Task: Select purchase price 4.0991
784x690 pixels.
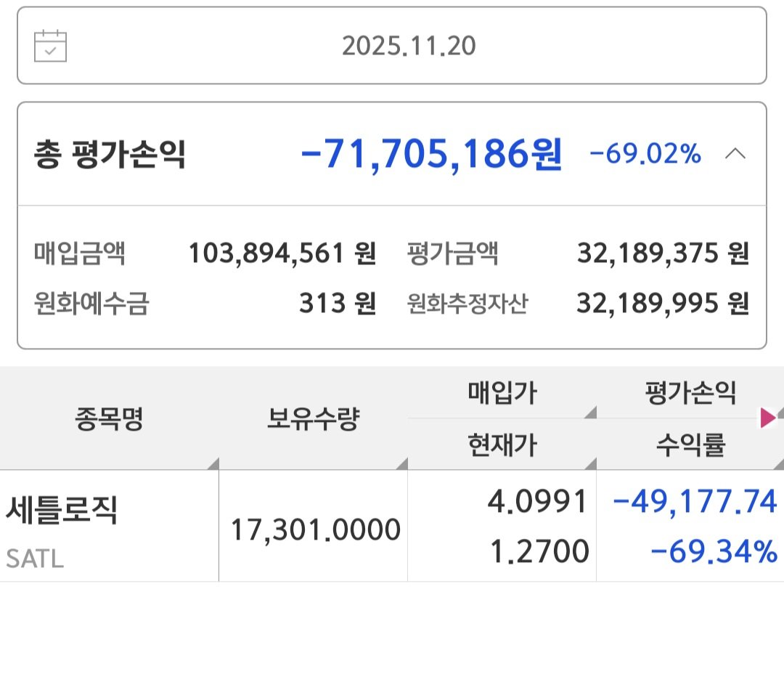Action: [x=537, y=501]
